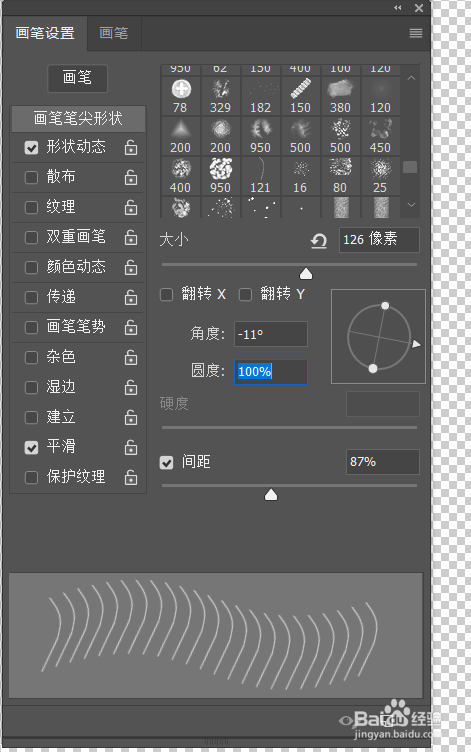Disable 平滑 checkbox
The width and height of the screenshot is (471, 752).
[x=31, y=447]
